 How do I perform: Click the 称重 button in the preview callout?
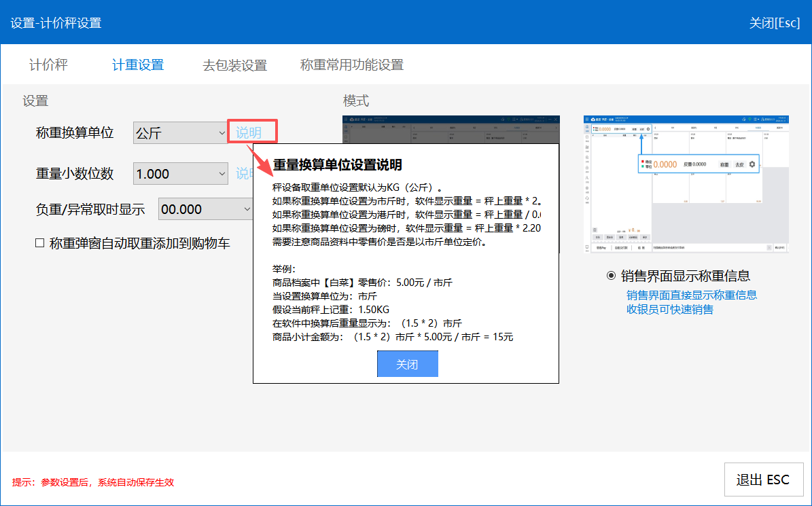point(724,164)
